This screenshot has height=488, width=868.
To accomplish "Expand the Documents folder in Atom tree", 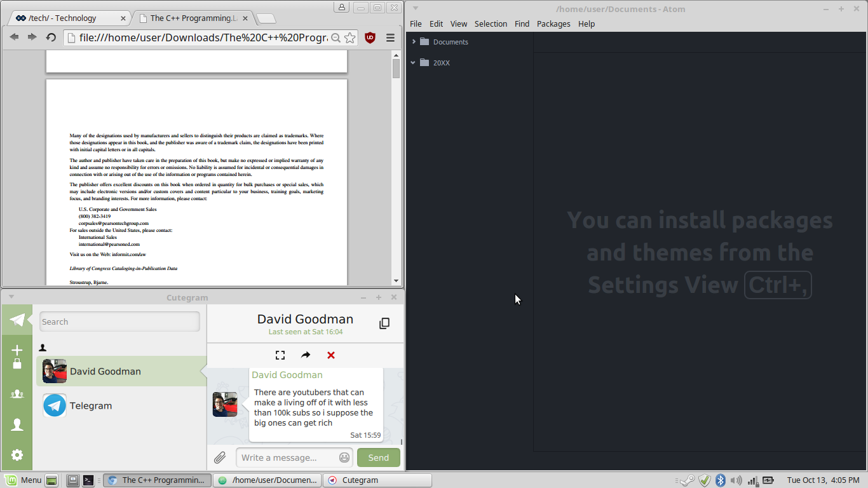I will (x=414, y=42).
